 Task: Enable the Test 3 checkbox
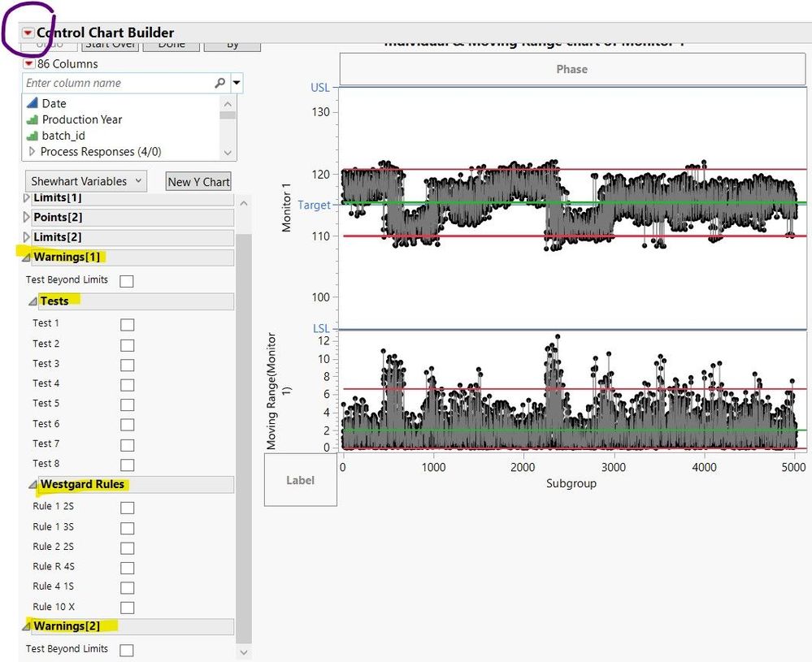[128, 365]
